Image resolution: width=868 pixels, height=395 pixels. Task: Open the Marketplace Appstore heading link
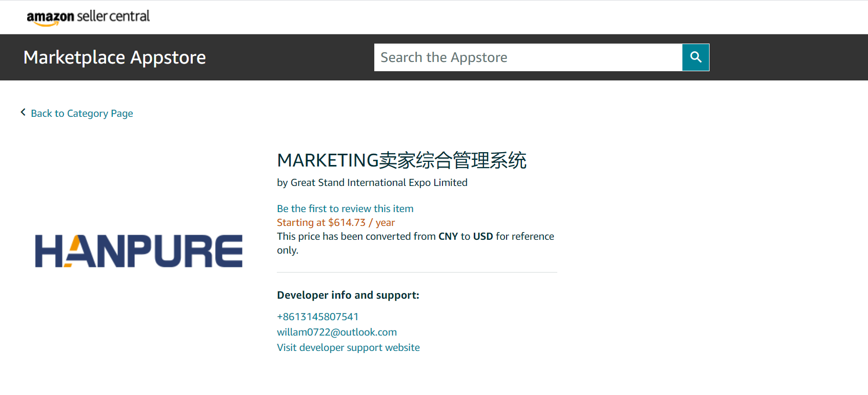pos(114,57)
